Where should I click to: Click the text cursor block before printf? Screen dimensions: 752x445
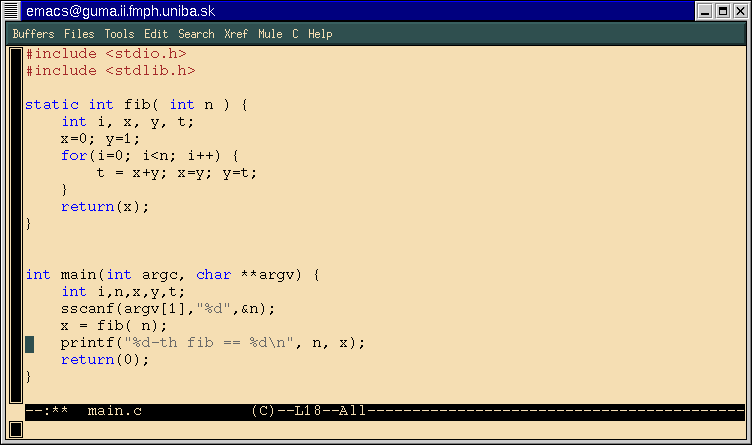pyautogui.click(x=30, y=344)
